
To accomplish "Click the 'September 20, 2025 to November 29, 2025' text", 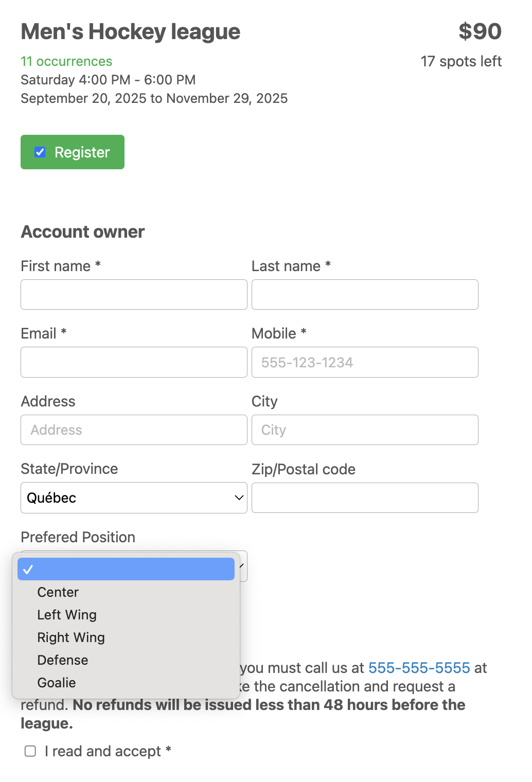I will (x=154, y=98).
